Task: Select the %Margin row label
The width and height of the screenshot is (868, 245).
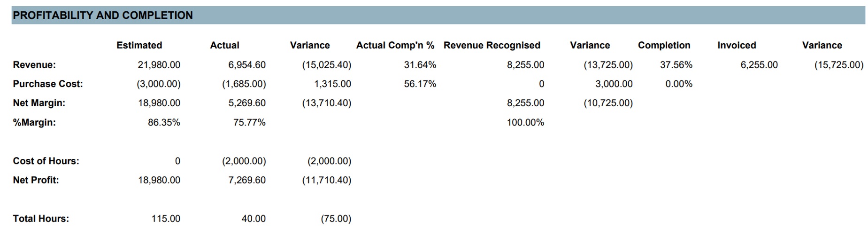Action: (34, 123)
